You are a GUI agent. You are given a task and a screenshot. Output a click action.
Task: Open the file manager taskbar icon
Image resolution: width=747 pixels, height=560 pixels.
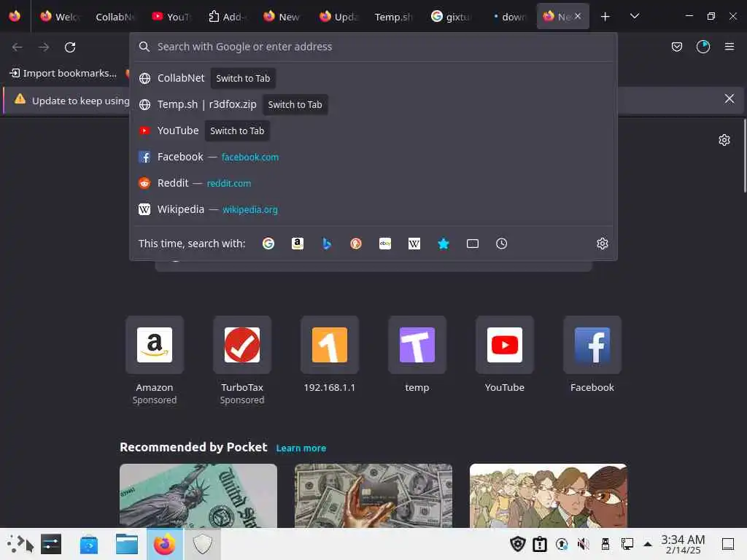pos(127,544)
